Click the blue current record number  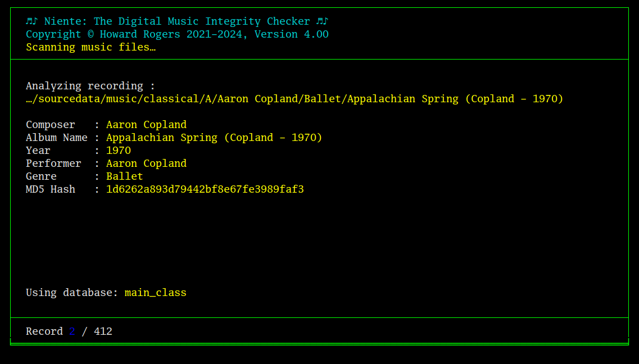coord(72,331)
